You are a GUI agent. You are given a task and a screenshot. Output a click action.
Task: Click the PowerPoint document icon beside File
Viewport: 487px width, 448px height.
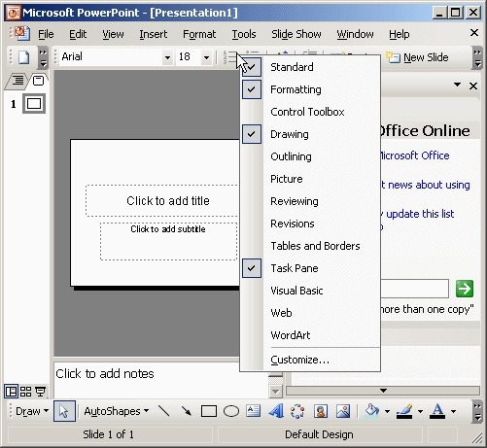(22, 34)
